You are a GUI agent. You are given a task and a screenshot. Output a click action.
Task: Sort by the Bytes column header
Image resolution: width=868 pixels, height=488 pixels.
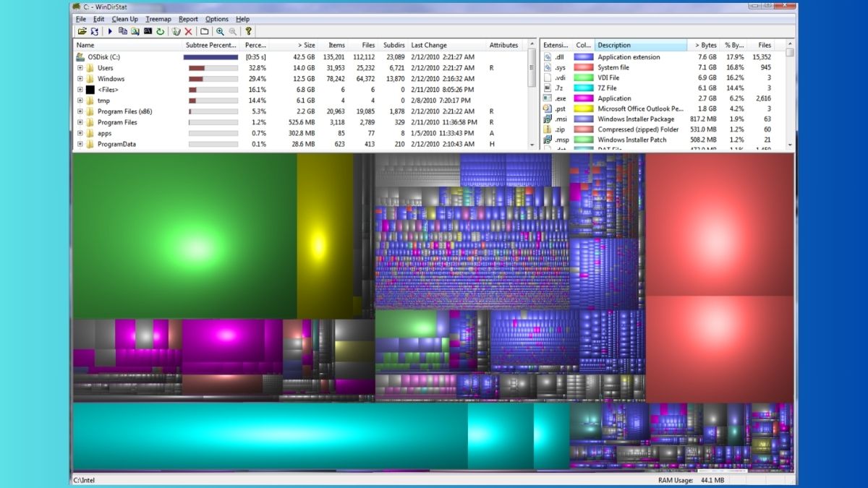703,45
